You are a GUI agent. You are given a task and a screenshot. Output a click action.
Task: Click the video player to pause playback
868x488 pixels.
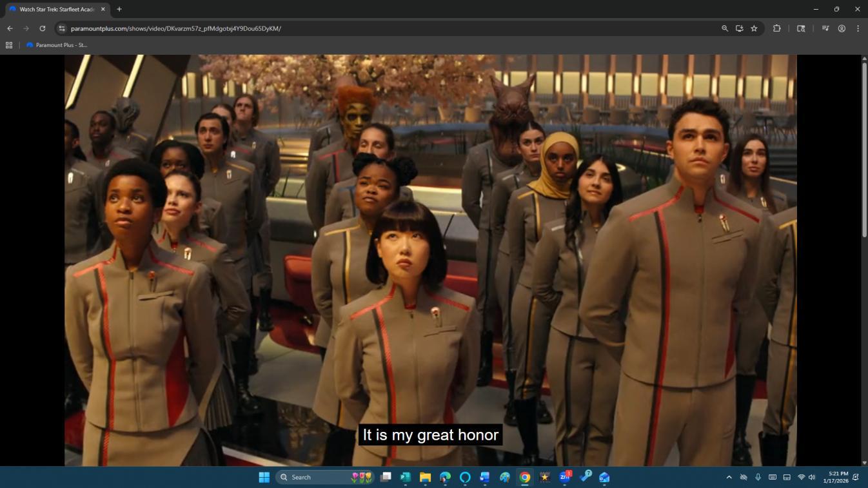click(431, 260)
